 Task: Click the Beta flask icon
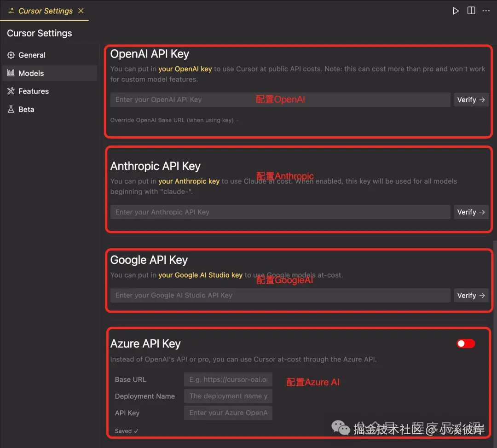pos(11,110)
